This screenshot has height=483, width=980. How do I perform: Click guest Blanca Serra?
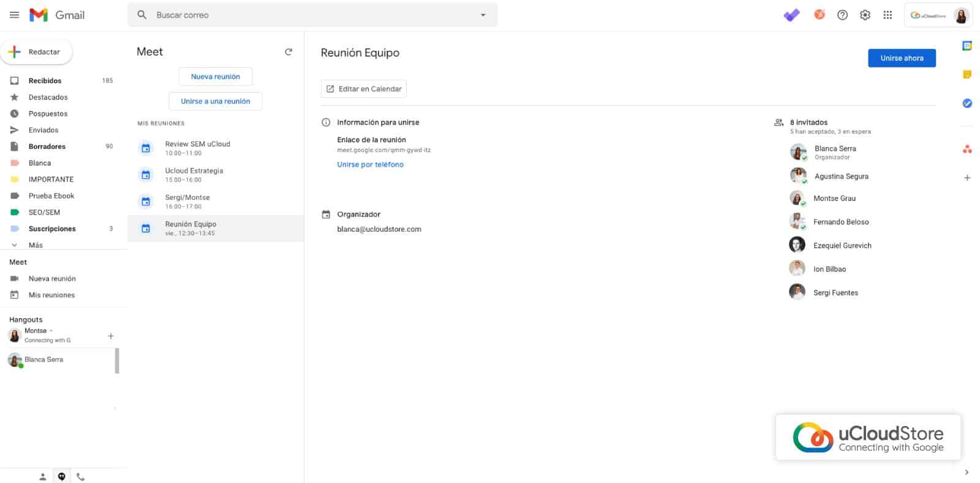pyautogui.click(x=835, y=148)
